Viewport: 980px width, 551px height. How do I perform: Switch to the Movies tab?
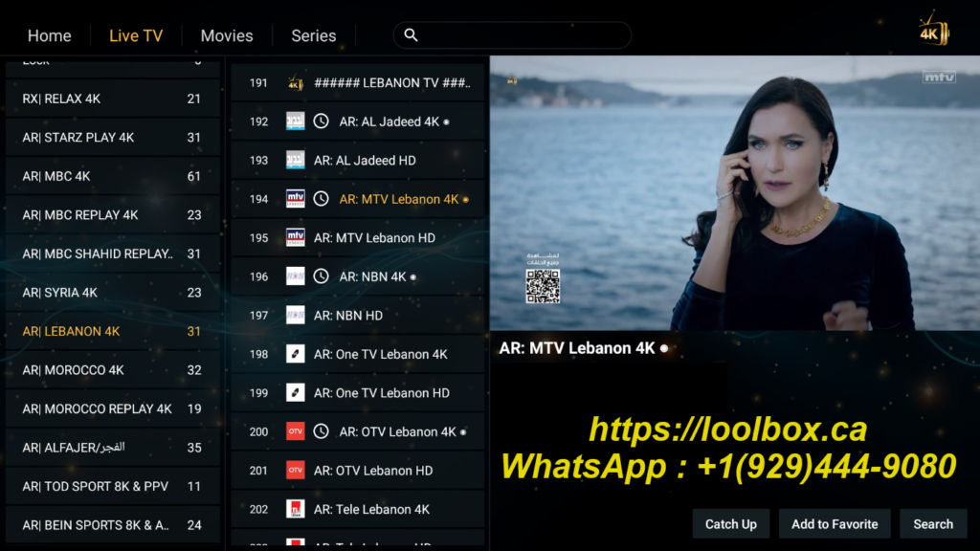226,35
